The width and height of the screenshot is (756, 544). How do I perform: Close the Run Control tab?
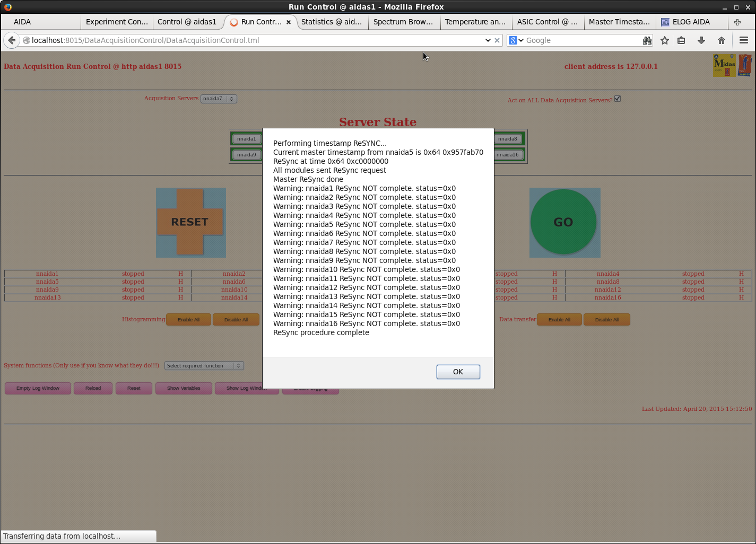pos(289,22)
